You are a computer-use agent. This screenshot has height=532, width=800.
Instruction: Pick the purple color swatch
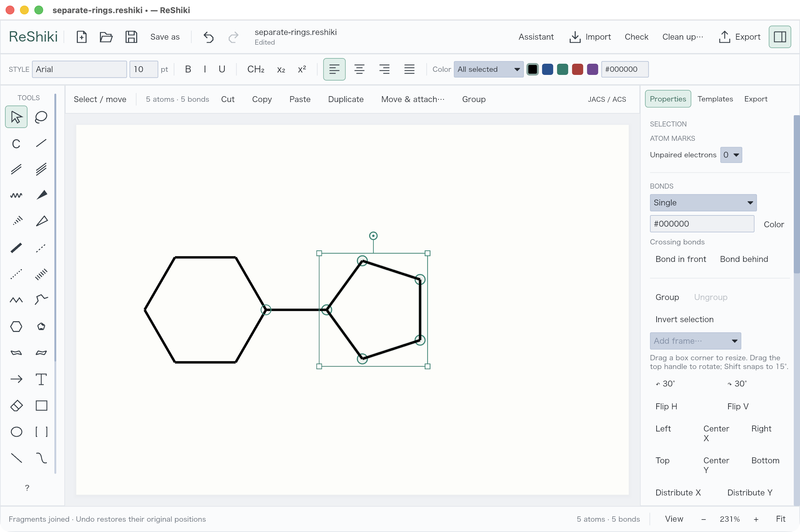592,69
